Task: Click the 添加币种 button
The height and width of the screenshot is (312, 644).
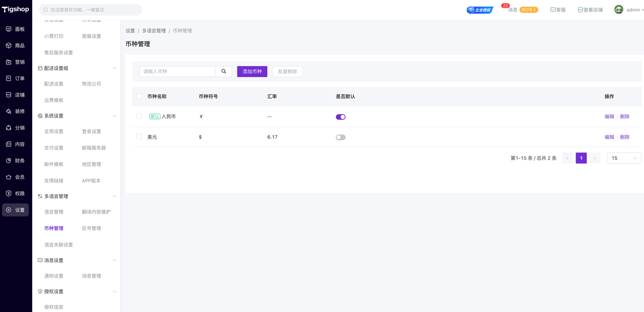Action: pyautogui.click(x=252, y=72)
